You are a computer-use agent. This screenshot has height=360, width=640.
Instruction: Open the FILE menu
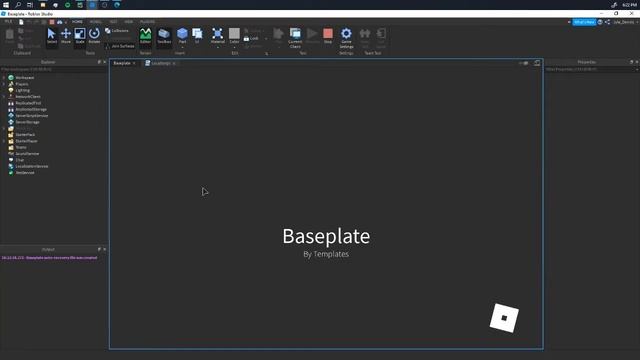[x=8, y=22]
